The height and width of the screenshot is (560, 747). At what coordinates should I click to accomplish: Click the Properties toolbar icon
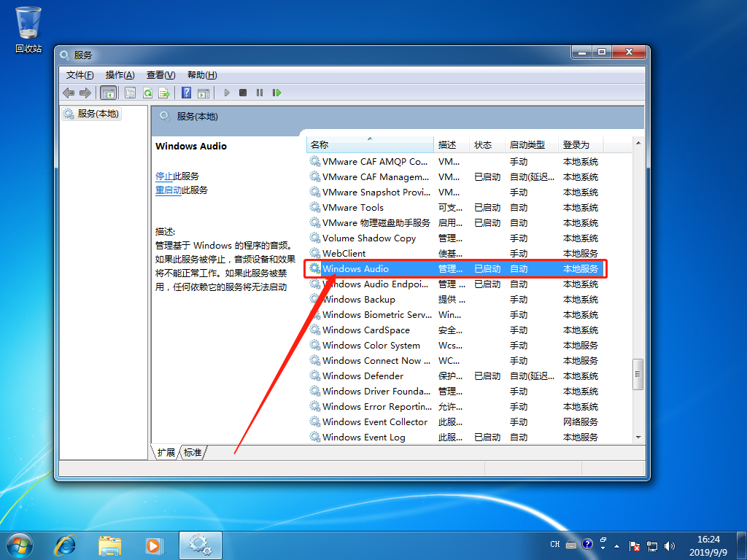point(130,93)
